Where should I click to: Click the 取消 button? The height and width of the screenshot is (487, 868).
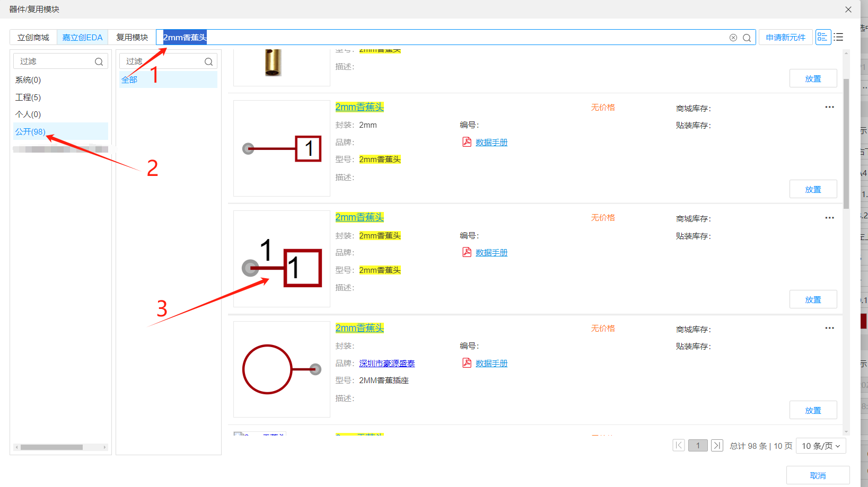click(x=818, y=475)
